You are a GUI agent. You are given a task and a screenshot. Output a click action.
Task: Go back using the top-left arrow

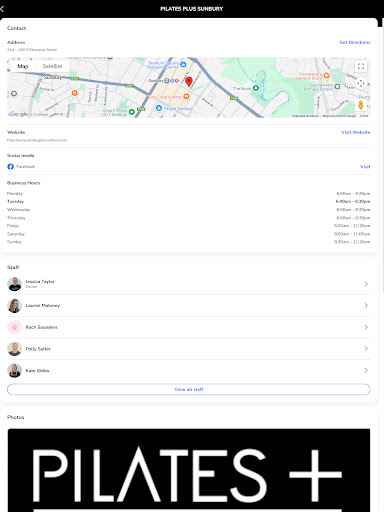(x=2, y=9)
